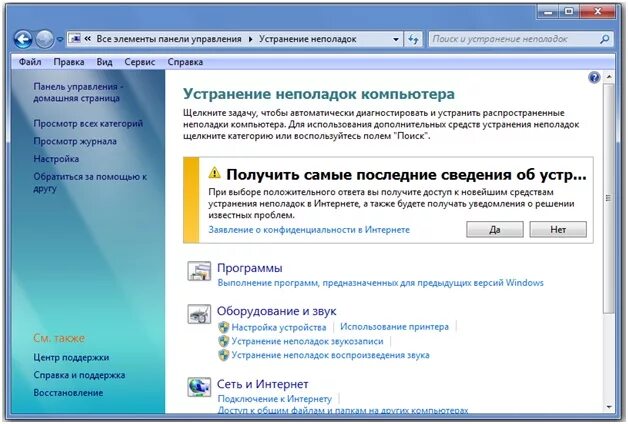Expand the address bar history dropdown
The image size is (628, 424).
point(396,39)
